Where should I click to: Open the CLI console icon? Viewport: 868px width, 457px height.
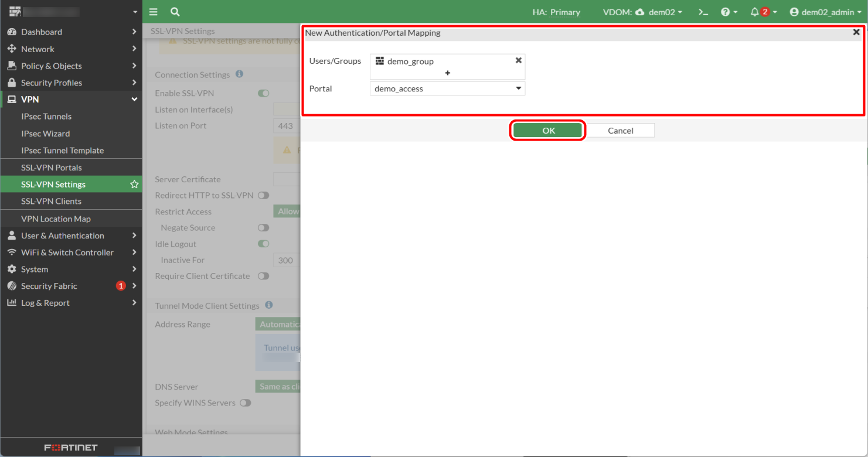[703, 12]
